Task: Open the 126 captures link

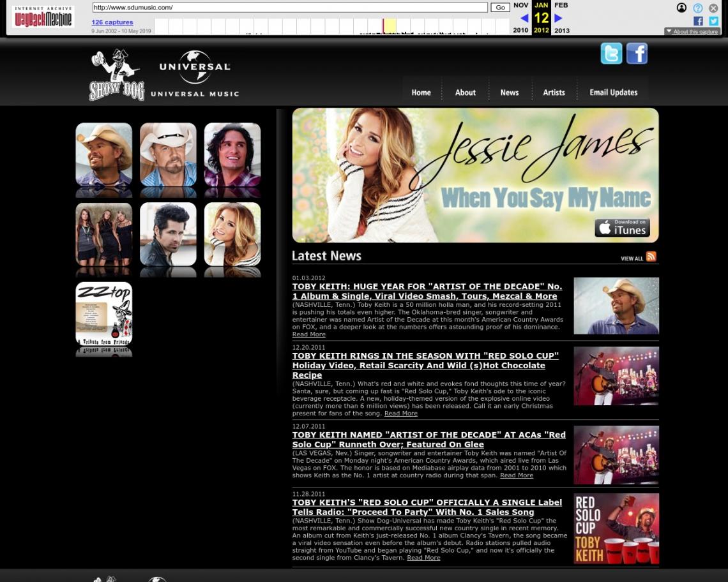Action: pos(112,22)
